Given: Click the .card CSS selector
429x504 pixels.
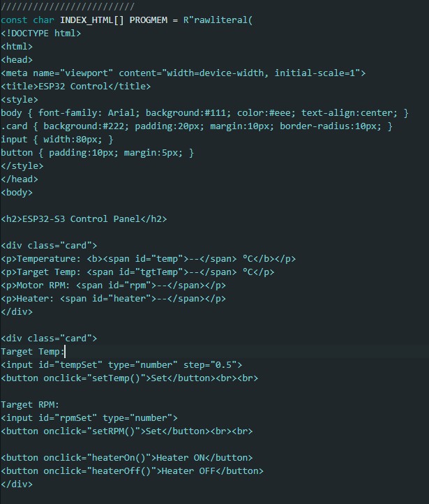Looking at the screenshot, I should pos(14,126).
